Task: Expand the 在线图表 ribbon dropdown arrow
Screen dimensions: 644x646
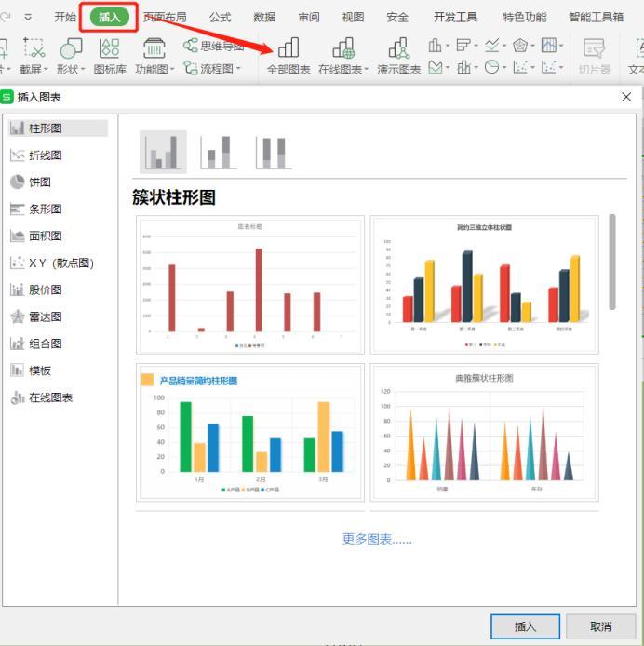Action: tap(366, 69)
